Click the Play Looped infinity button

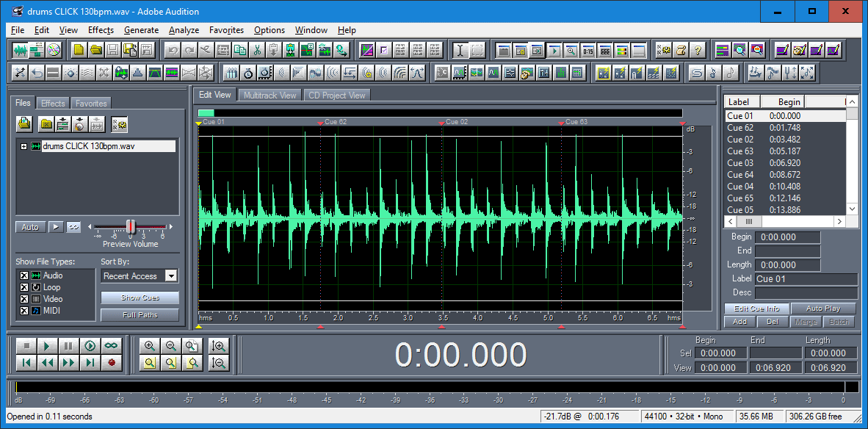(111, 346)
